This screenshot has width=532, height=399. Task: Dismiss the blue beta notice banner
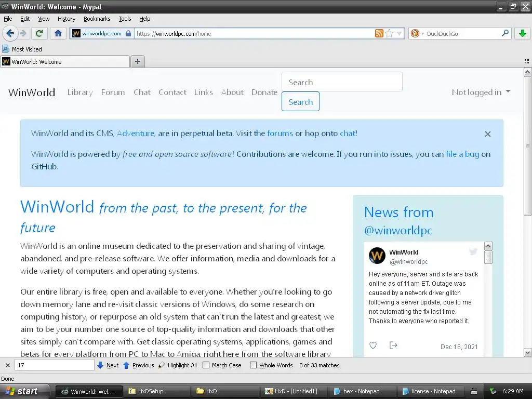pos(487,134)
